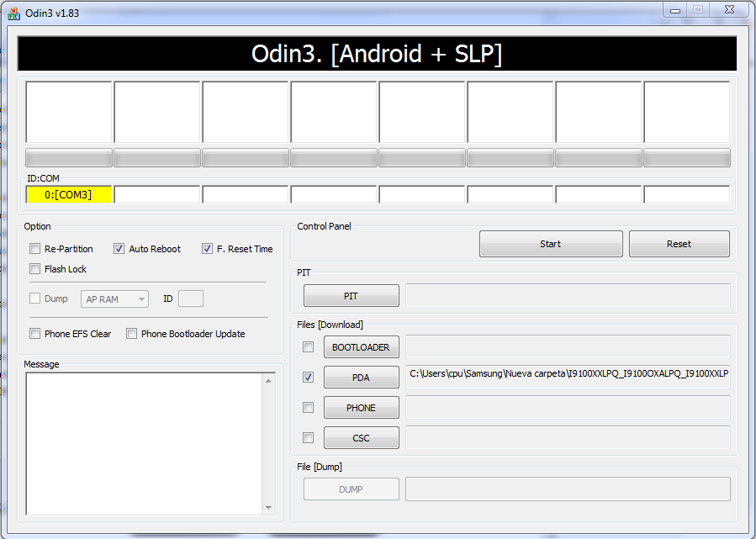The width and height of the screenshot is (756, 539).
Task: Click the Reset button
Action: (x=679, y=244)
